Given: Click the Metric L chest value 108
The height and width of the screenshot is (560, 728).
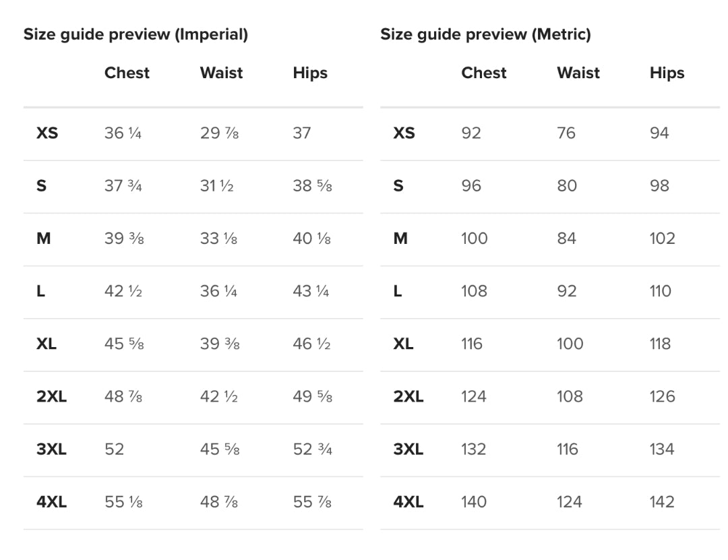Looking at the screenshot, I should coord(474,291).
